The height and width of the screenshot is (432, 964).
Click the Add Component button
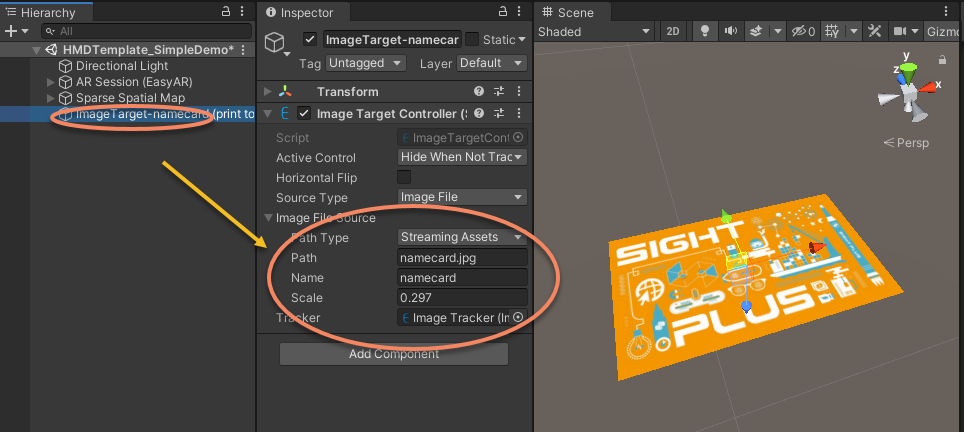[x=394, y=354]
